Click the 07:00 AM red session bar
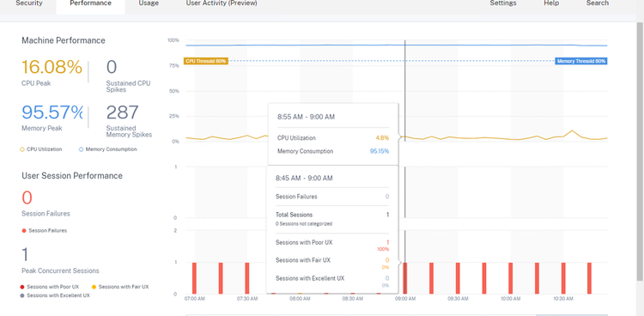The height and width of the screenshot is (316, 644). click(194, 278)
